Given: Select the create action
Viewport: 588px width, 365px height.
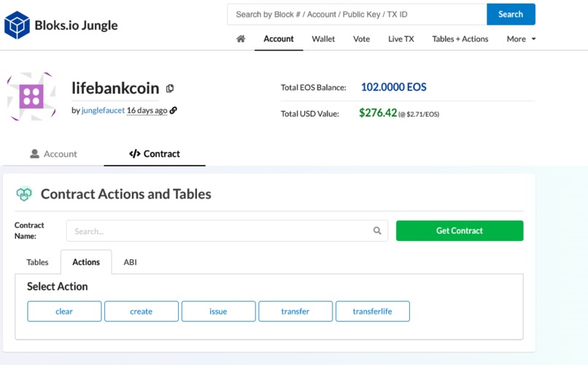Looking at the screenshot, I should tap(142, 312).
